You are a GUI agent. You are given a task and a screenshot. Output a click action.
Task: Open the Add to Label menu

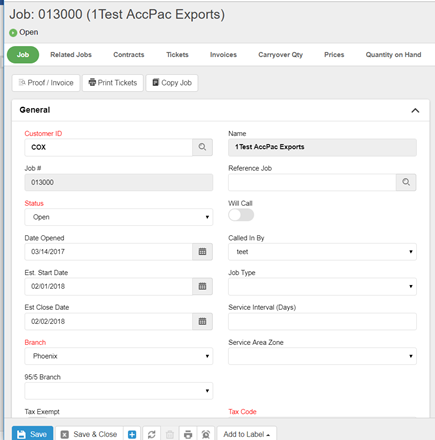pos(247,434)
